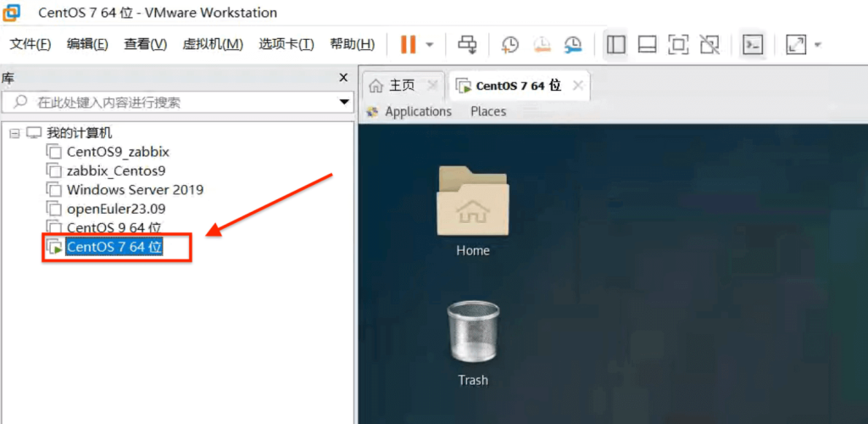Enter full screen mode icon

click(678, 44)
